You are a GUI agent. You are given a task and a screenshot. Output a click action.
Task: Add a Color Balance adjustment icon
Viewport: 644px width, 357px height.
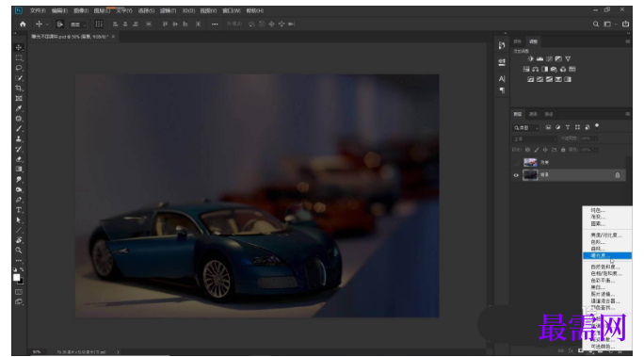pyautogui.click(x=535, y=69)
